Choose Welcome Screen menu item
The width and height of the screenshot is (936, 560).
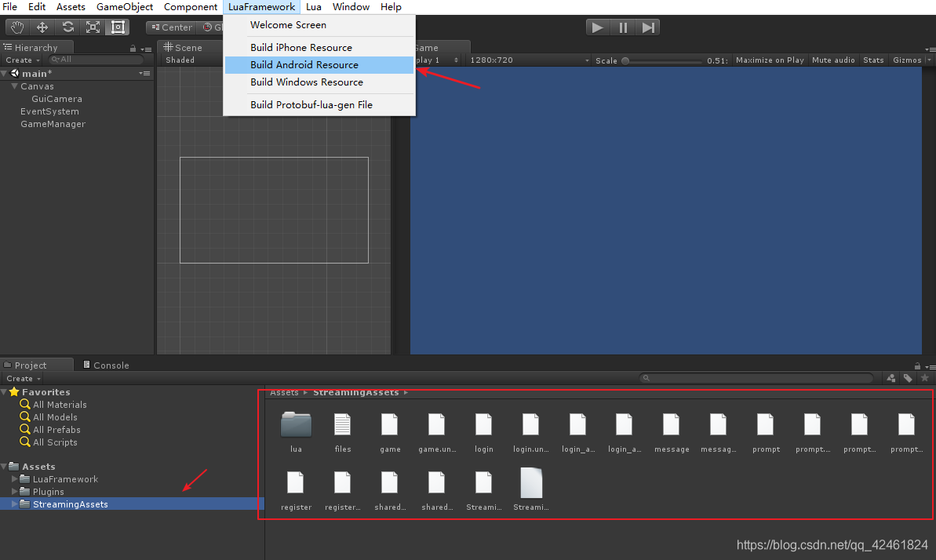(x=319, y=24)
